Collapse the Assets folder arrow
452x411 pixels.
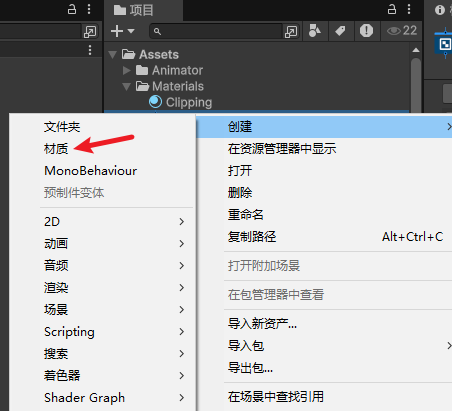tap(113, 55)
